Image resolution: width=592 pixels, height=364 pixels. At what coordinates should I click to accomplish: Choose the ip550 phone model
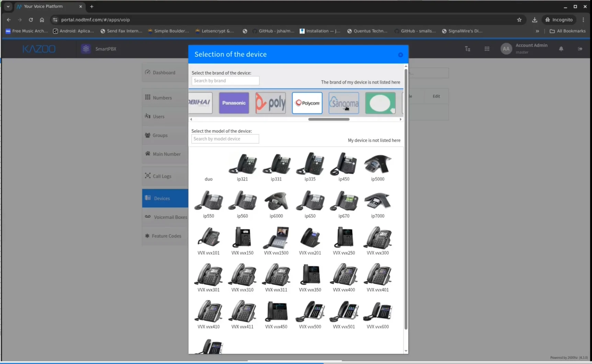tap(208, 204)
